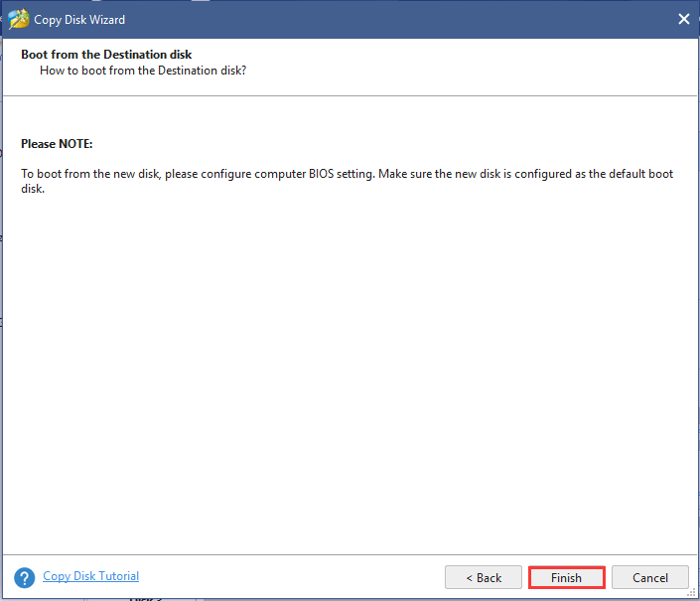Go back with the Back button
This screenshot has height=601, width=700.
483,577
